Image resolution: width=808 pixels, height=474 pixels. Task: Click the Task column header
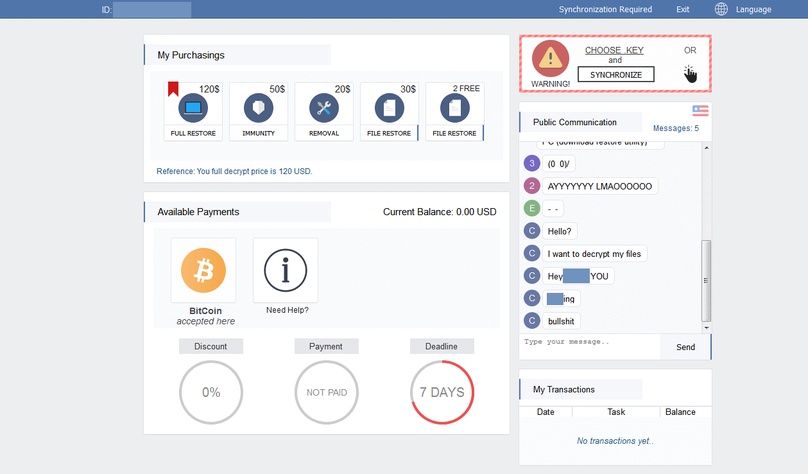tap(616, 412)
